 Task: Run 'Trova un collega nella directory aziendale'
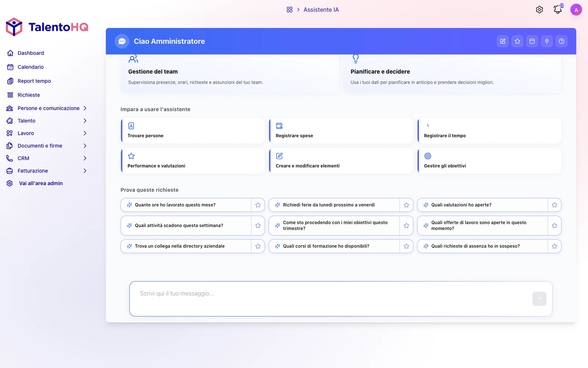click(186, 246)
